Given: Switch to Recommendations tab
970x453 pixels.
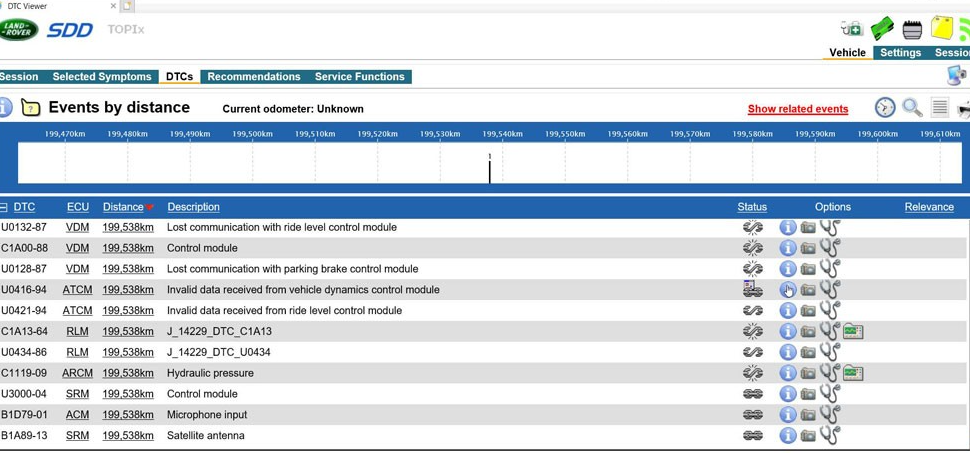Looking at the screenshot, I should click(254, 77).
